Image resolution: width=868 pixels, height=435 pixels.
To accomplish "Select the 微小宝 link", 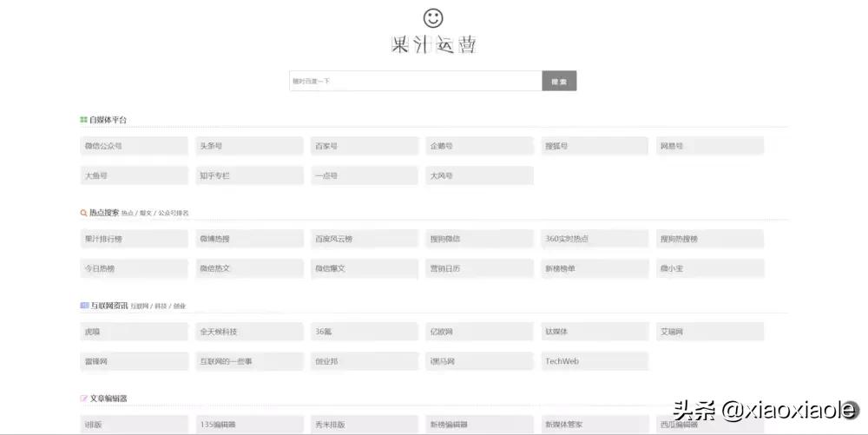I will pyautogui.click(x=710, y=268).
